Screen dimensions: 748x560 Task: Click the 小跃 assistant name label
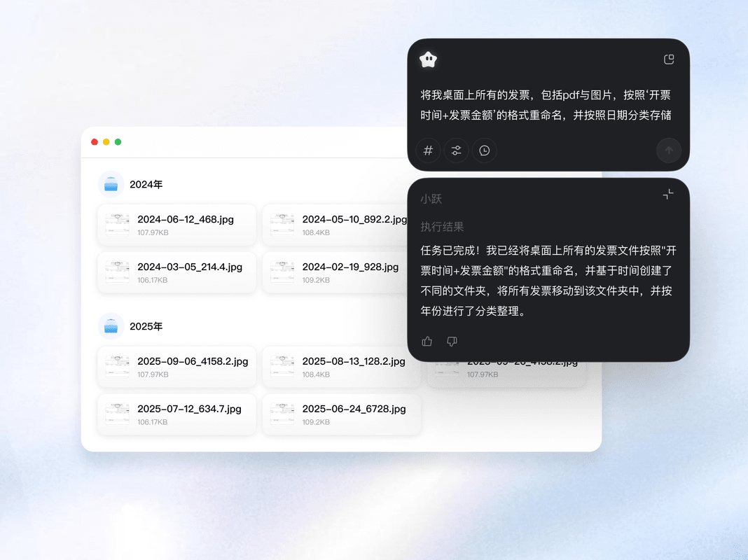[431, 199]
